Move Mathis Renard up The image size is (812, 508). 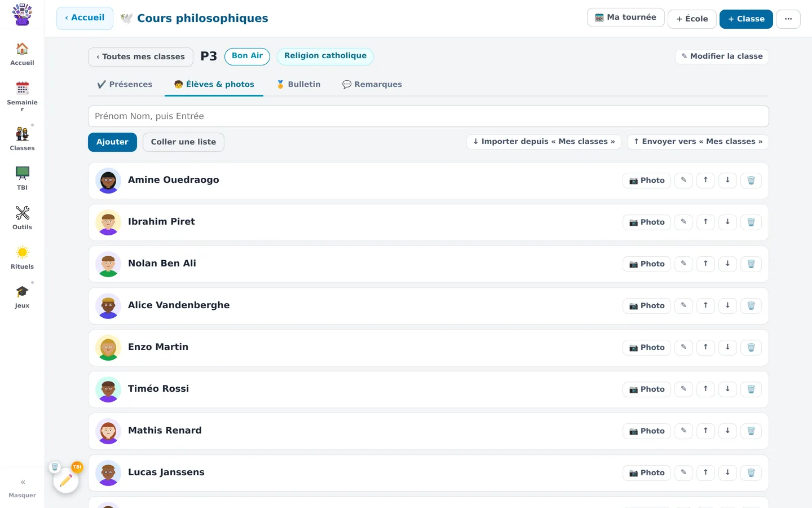(x=705, y=431)
